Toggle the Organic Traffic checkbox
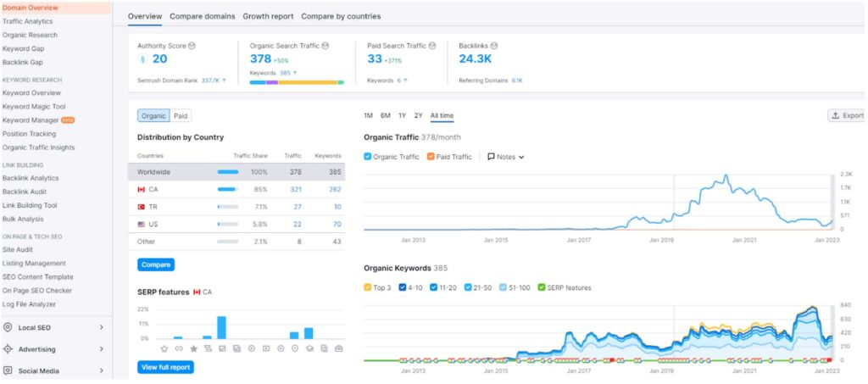 368,157
